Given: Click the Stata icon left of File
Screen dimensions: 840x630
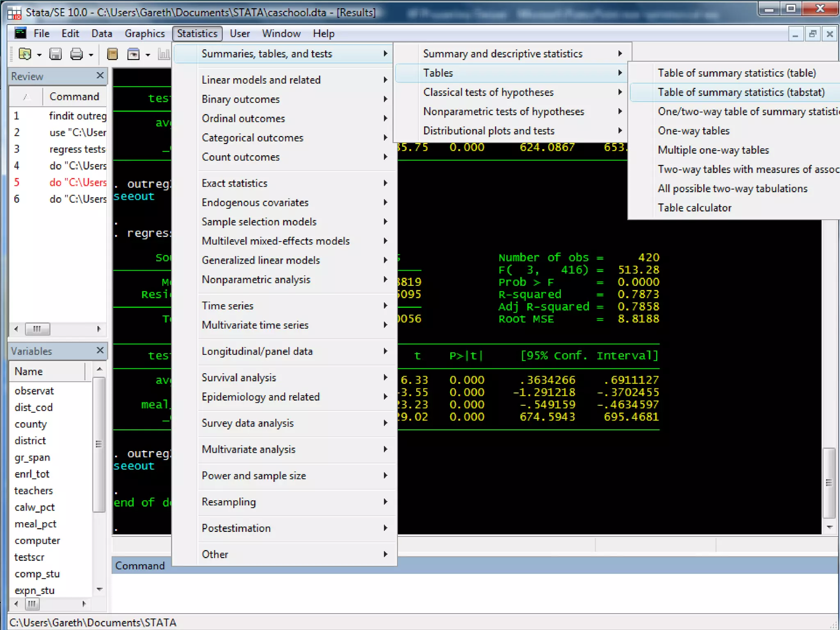Looking at the screenshot, I should tap(20, 33).
